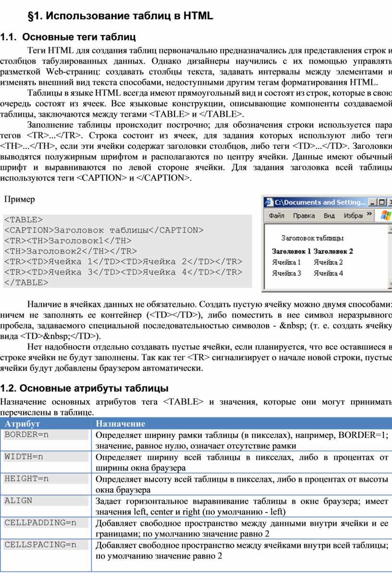Minimize the C:\Documents and Setting... browser window
Screen dimensions: 392x573
pyautogui.click(x=372, y=202)
